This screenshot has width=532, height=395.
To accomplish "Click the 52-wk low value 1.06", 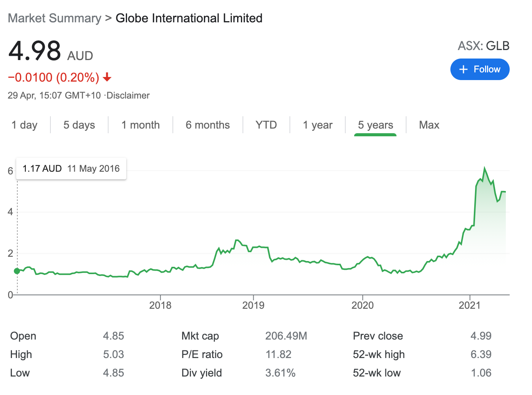I will (481, 373).
